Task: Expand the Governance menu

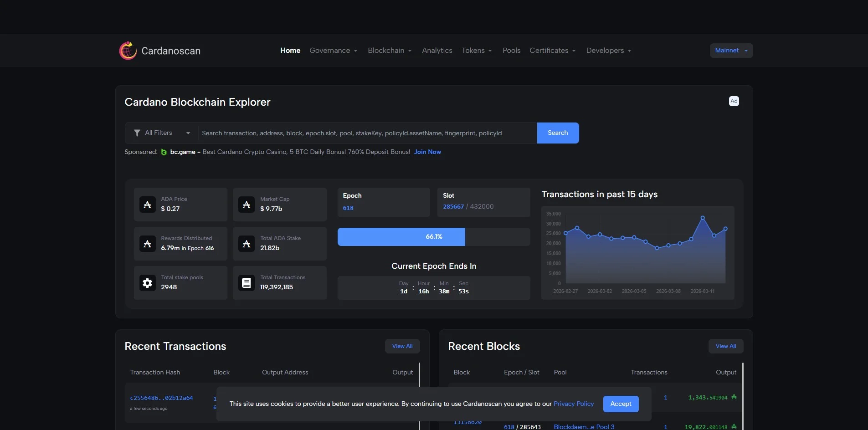Action: (333, 51)
